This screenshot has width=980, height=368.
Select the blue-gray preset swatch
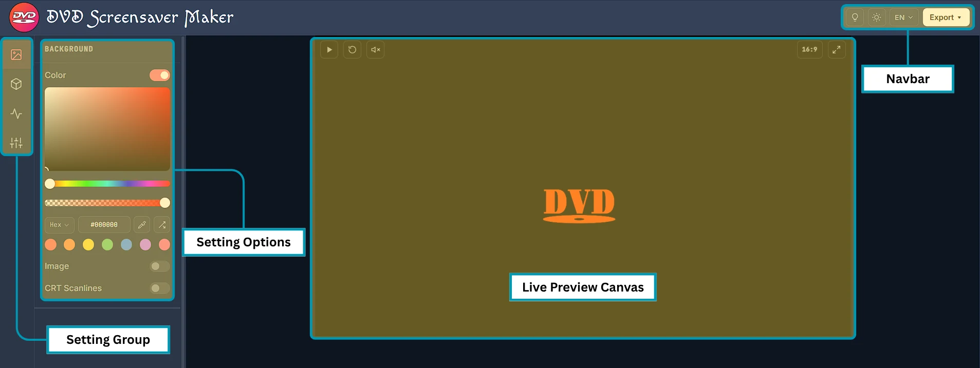point(126,245)
